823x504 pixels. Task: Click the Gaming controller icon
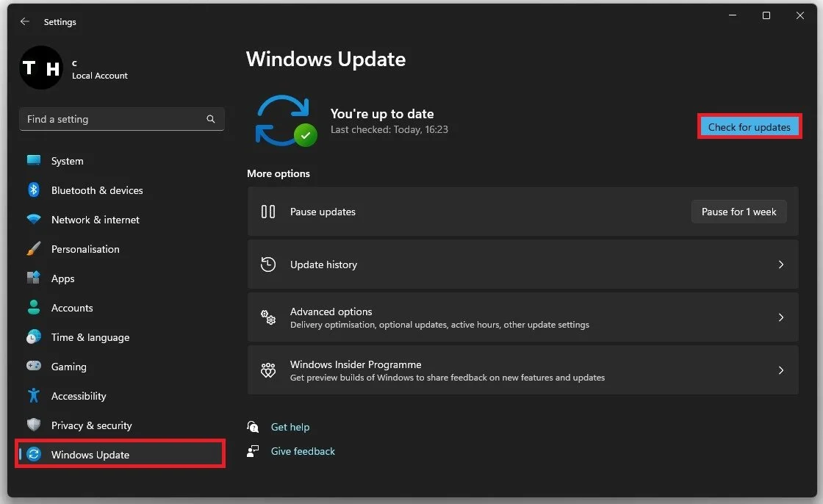click(x=34, y=365)
